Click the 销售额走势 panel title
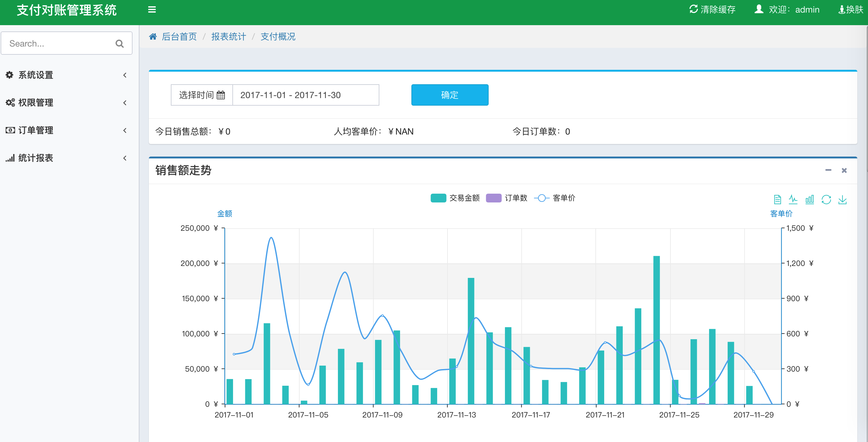This screenshot has height=442, width=868. pyautogui.click(x=183, y=170)
